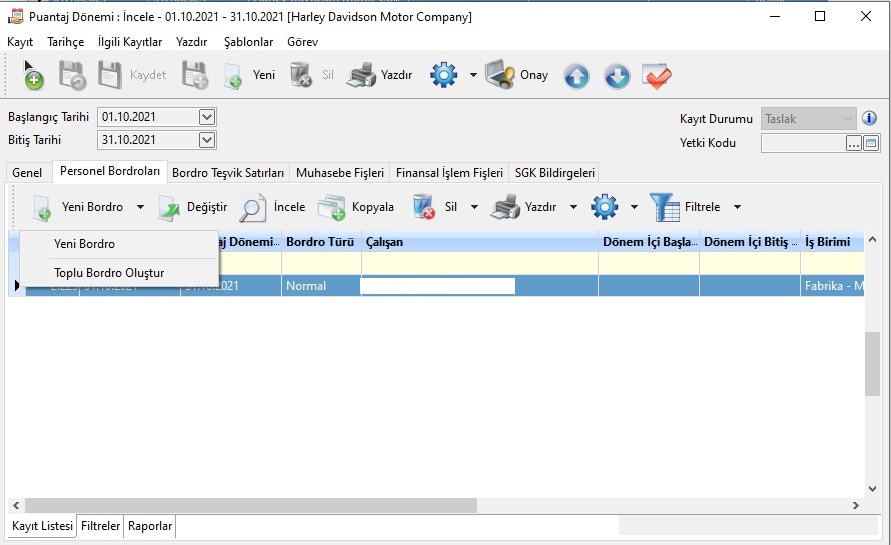Click the blue up arrow icon
891x545 pixels.
(x=576, y=76)
